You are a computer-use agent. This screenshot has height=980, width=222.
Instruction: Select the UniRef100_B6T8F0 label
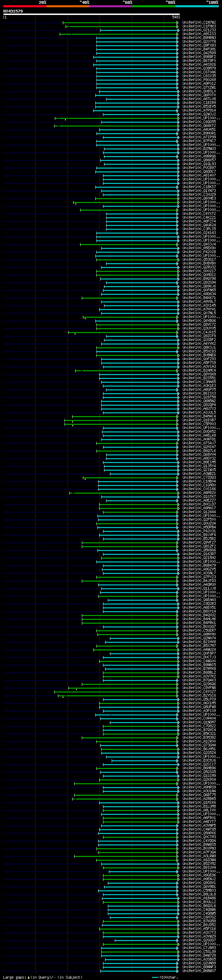[199, 60]
